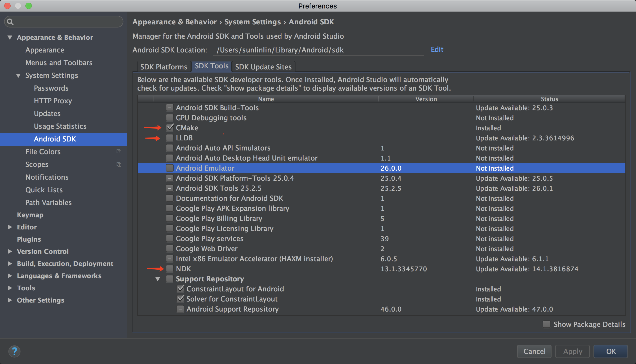Open Notifications settings

pos(47,177)
